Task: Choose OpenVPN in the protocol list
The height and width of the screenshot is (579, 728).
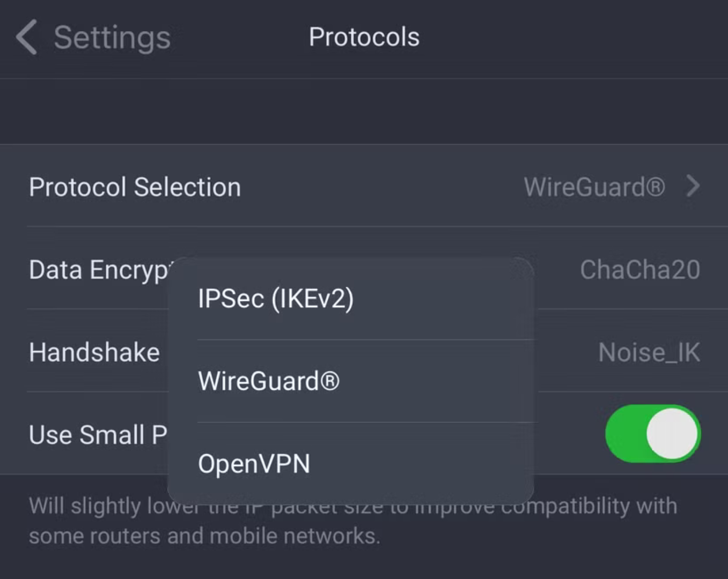Action: (x=254, y=463)
